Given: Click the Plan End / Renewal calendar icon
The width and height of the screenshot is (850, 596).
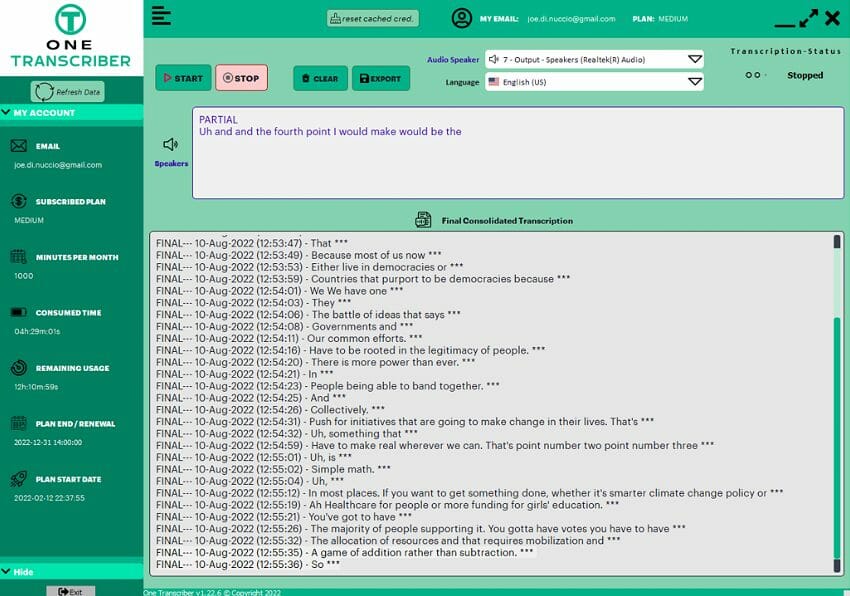Looking at the screenshot, I should point(18,423).
